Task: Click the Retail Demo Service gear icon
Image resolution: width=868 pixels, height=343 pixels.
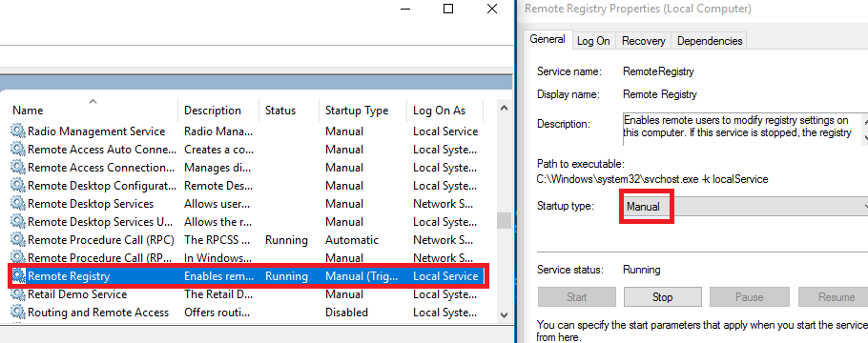Action: point(18,294)
